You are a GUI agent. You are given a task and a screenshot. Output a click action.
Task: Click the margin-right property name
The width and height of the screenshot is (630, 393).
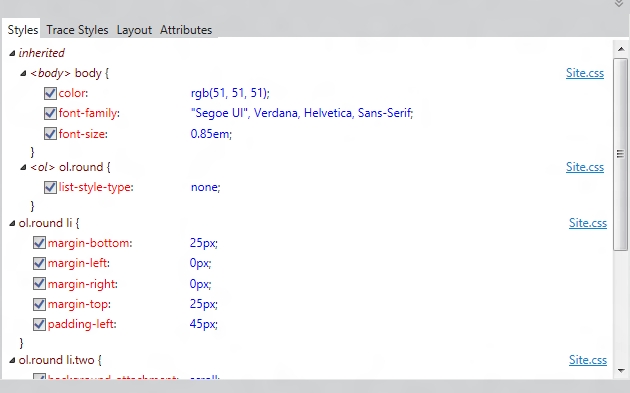click(83, 284)
